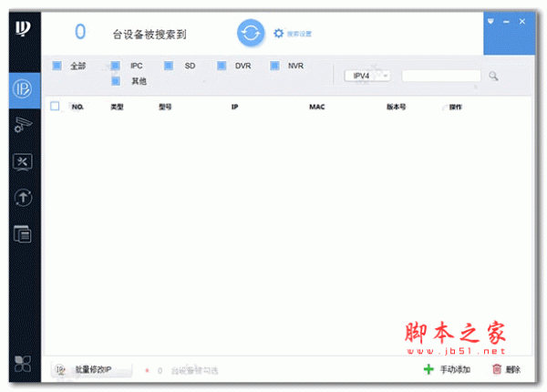
Task: Toggle the IPC filter checkbox
Action: [116, 66]
